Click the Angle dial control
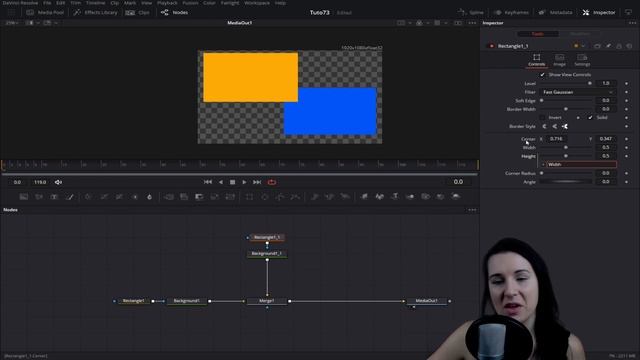 [x=566, y=182]
